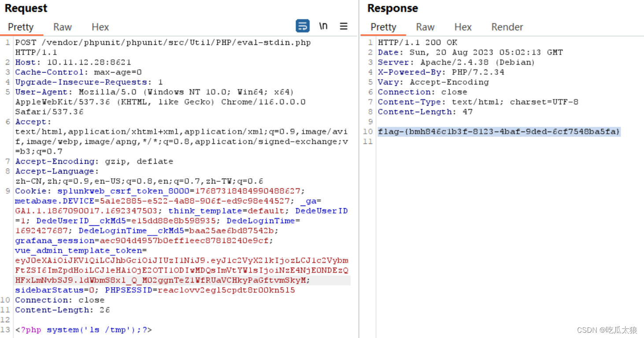Switch to Request Hex tab

(100, 27)
